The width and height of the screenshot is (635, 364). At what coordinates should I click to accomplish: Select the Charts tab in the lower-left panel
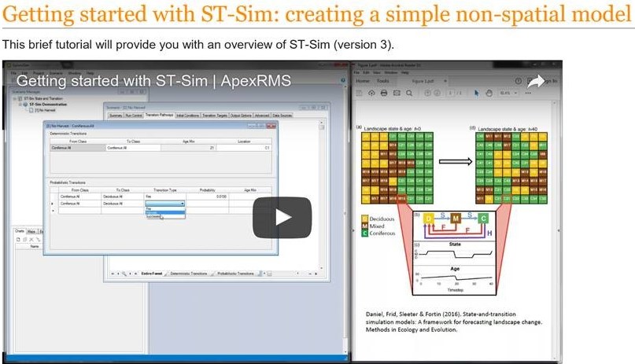point(20,231)
